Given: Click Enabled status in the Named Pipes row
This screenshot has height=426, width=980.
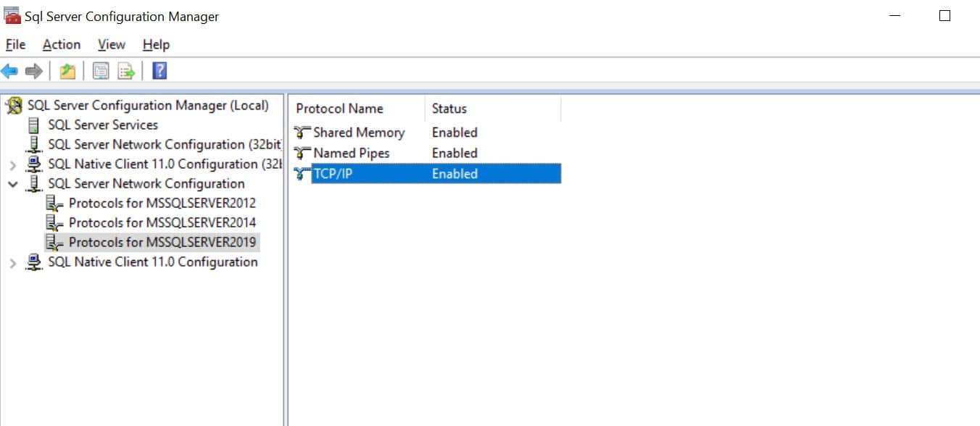Looking at the screenshot, I should pyautogui.click(x=454, y=154).
